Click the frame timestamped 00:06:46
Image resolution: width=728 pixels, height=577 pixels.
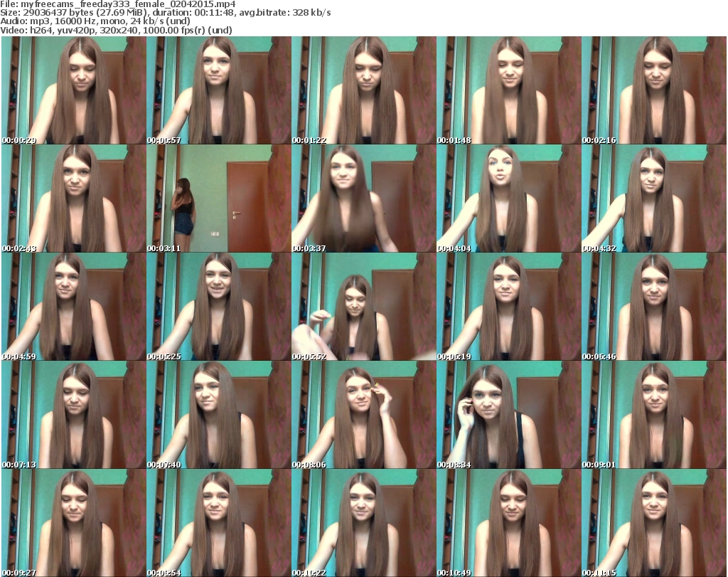click(653, 307)
